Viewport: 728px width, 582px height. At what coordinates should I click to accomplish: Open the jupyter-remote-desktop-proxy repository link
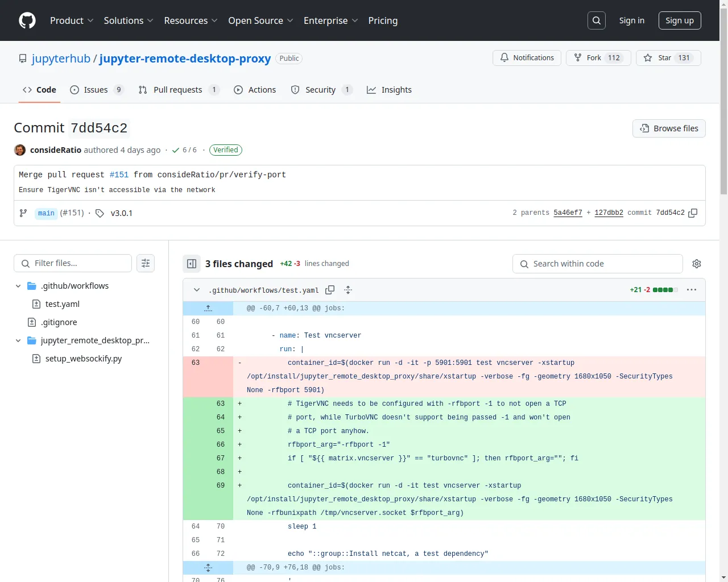pyautogui.click(x=185, y=59)
